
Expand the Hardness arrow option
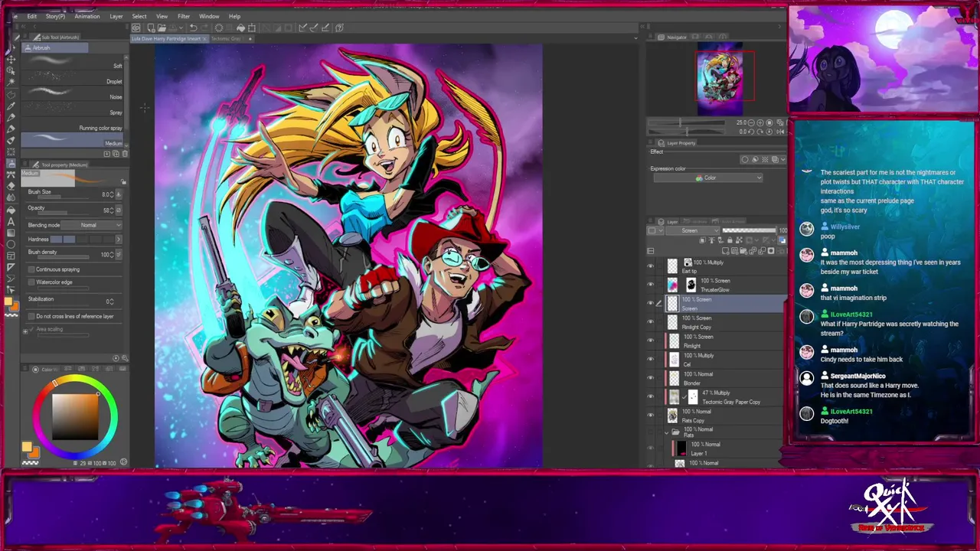(118, 240)
